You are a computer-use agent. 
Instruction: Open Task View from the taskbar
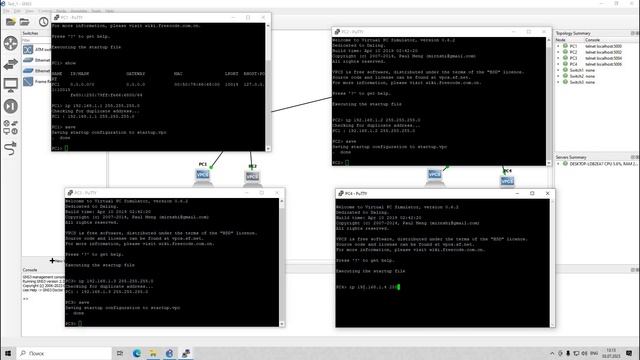tap(120, 353)
